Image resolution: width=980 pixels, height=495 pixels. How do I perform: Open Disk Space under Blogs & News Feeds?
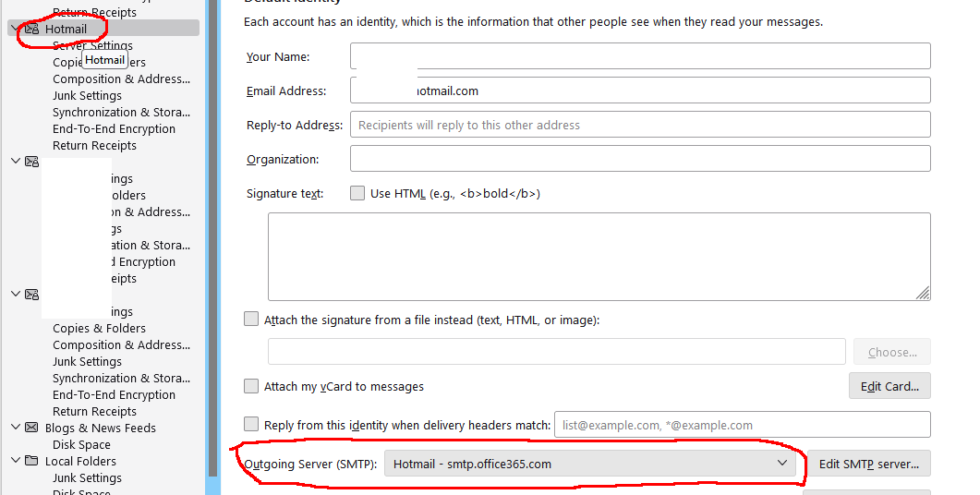pyautogui.click(x=81, y=444)
